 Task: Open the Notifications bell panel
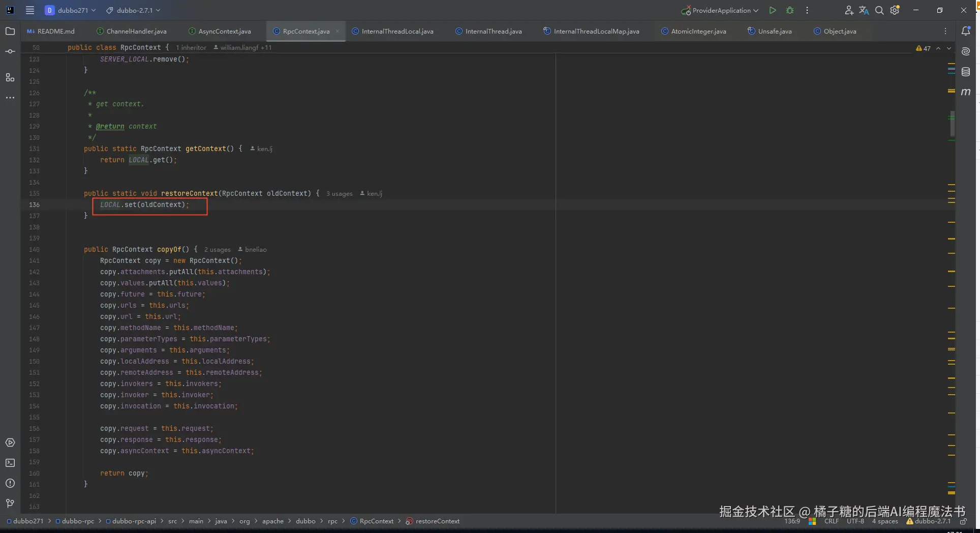(966, 31)
